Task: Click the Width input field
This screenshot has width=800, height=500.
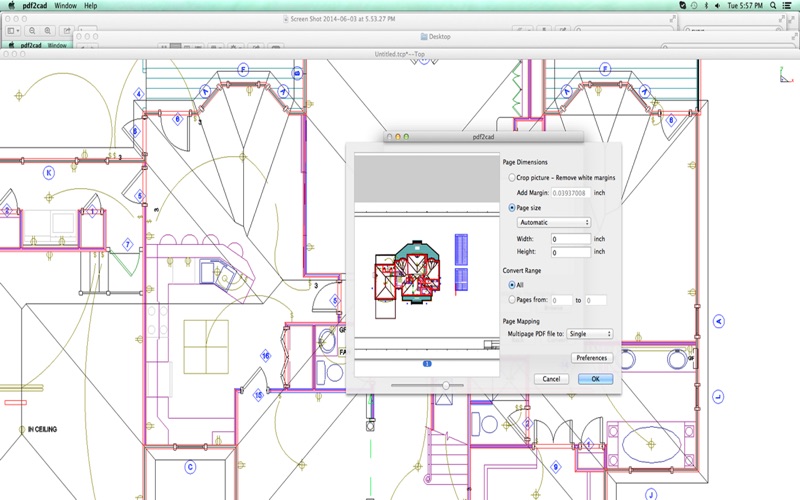Action: tap(570, 240)
